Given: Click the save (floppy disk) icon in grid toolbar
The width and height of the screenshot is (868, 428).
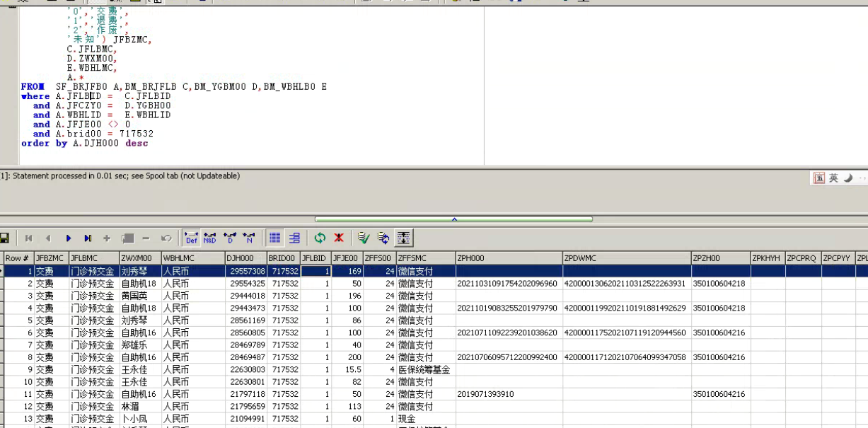Looking at the screenshot, I should point(5,238).
